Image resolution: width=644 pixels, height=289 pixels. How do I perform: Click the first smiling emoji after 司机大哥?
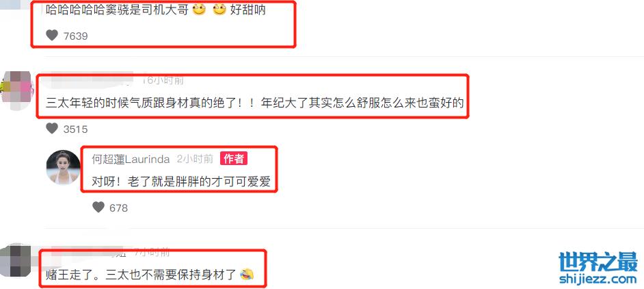[x=200, y=10]
